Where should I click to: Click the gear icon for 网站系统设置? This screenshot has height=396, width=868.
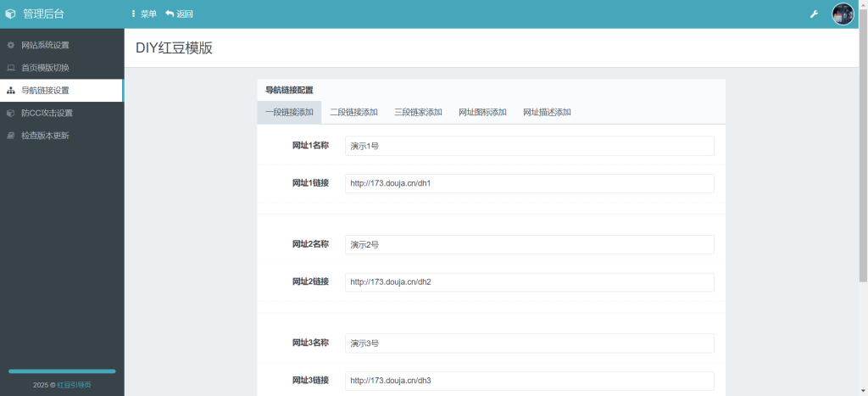(11, 45)
